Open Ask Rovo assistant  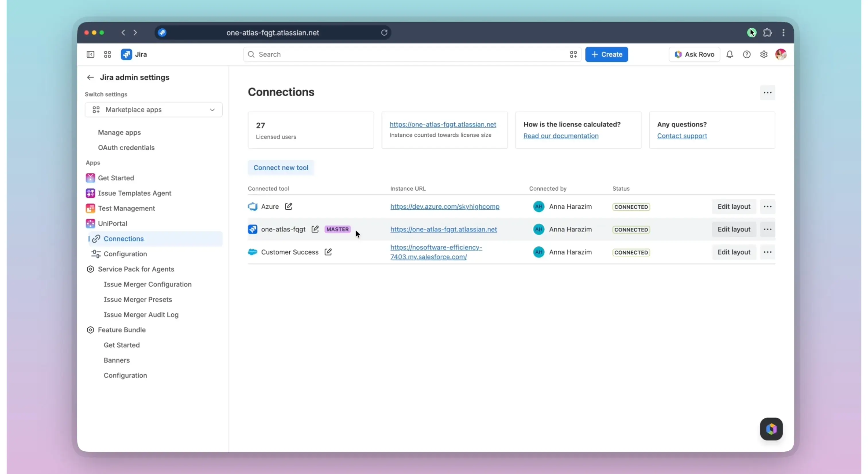[x=694, y=54]
